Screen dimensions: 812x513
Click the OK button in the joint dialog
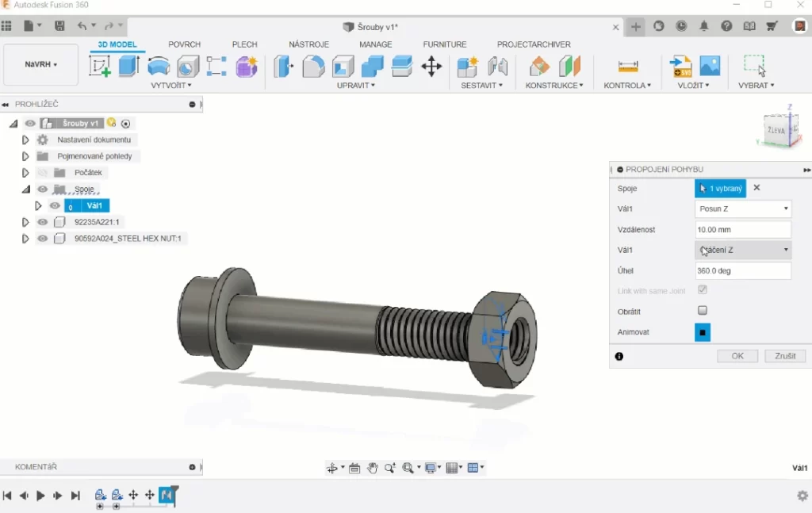click(x=737, y=355)
